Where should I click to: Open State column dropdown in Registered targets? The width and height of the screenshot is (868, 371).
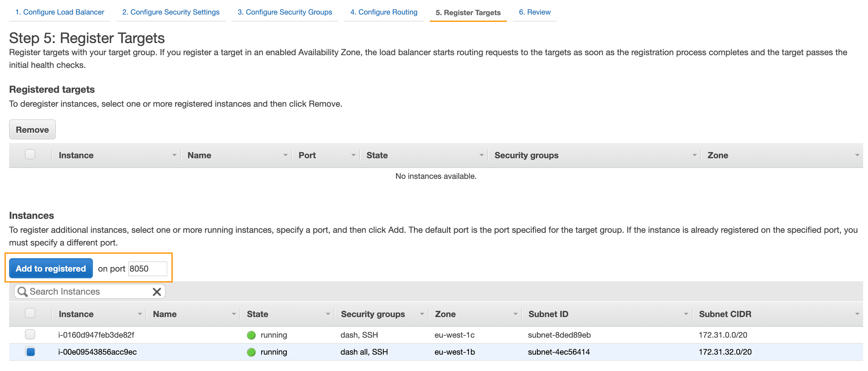click(x=482, y=155)
